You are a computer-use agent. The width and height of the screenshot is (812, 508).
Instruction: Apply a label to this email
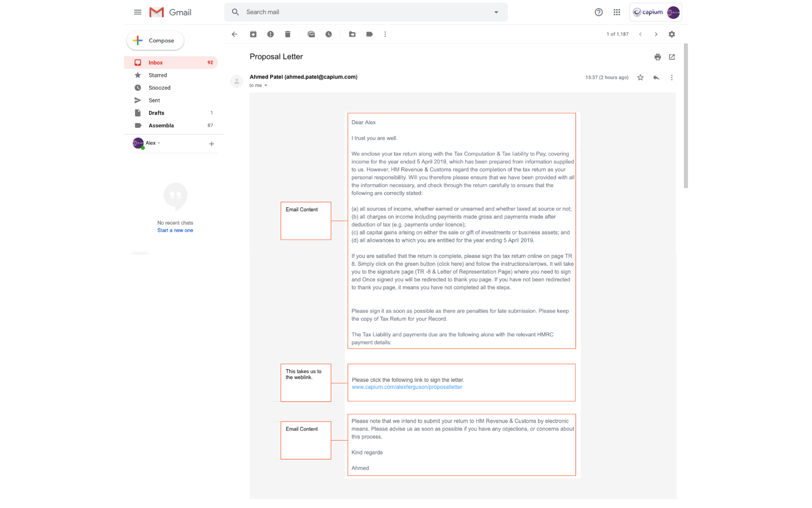[x=369, y=34]
